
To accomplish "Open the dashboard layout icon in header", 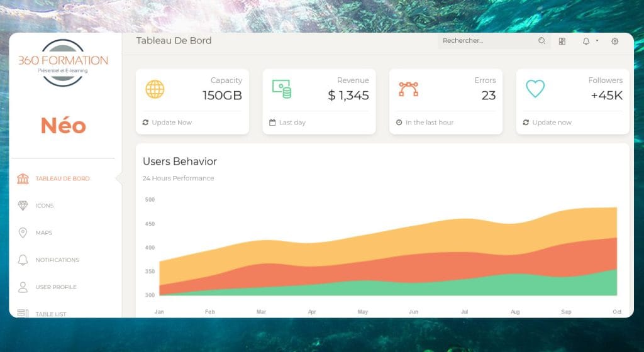I will pos(562,41).
